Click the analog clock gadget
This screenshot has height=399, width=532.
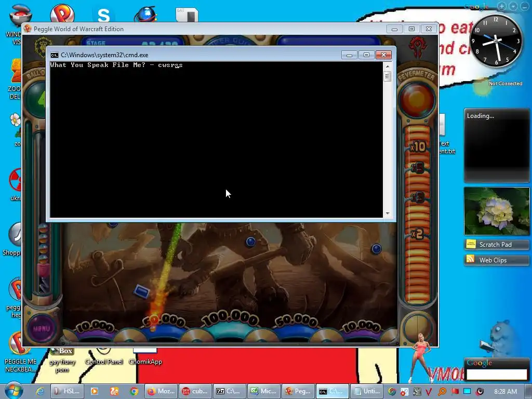tap(496, 42)
